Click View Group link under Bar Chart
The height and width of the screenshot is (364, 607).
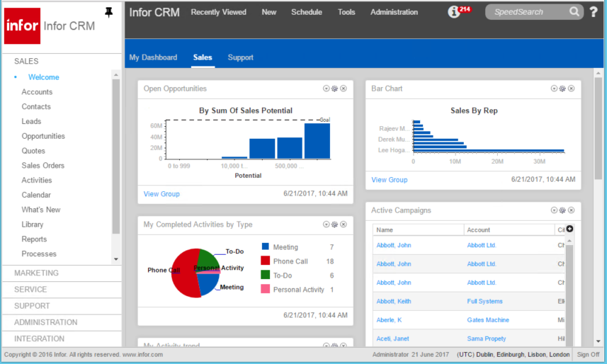pos(390,180)
